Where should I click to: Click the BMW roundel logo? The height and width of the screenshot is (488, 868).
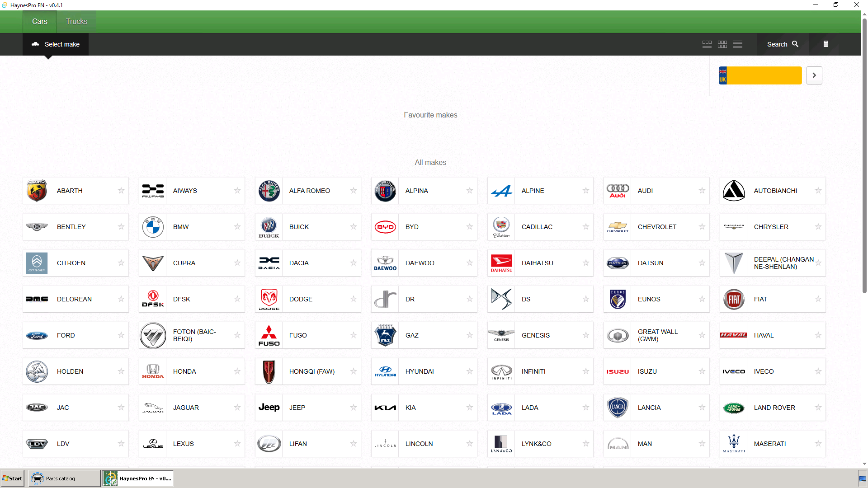153,227
